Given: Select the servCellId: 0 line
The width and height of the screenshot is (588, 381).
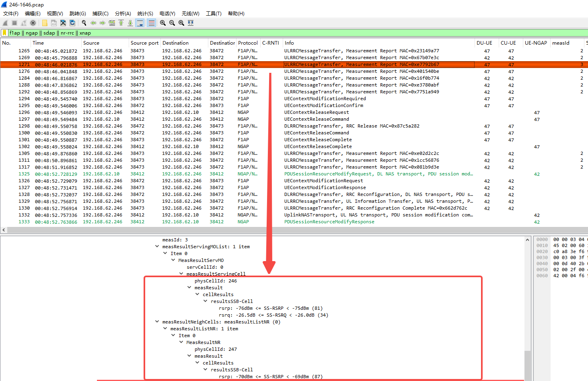Looking at the screenshot, I should point(205,267).
